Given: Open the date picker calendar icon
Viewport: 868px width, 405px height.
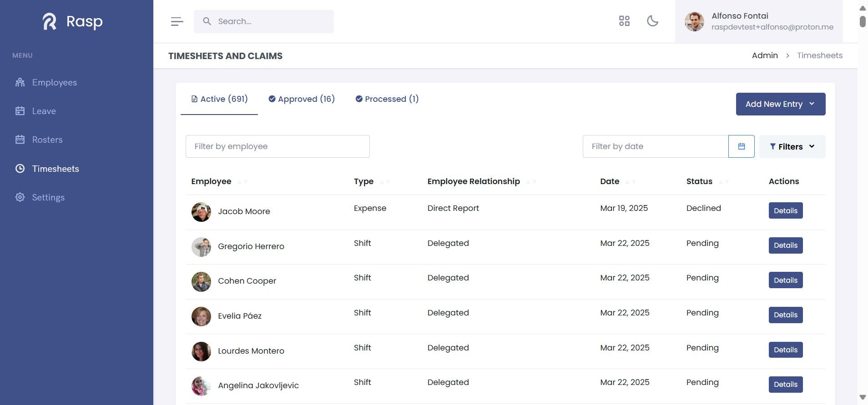Looking at the screenshot, I should [x=741, y=146].
